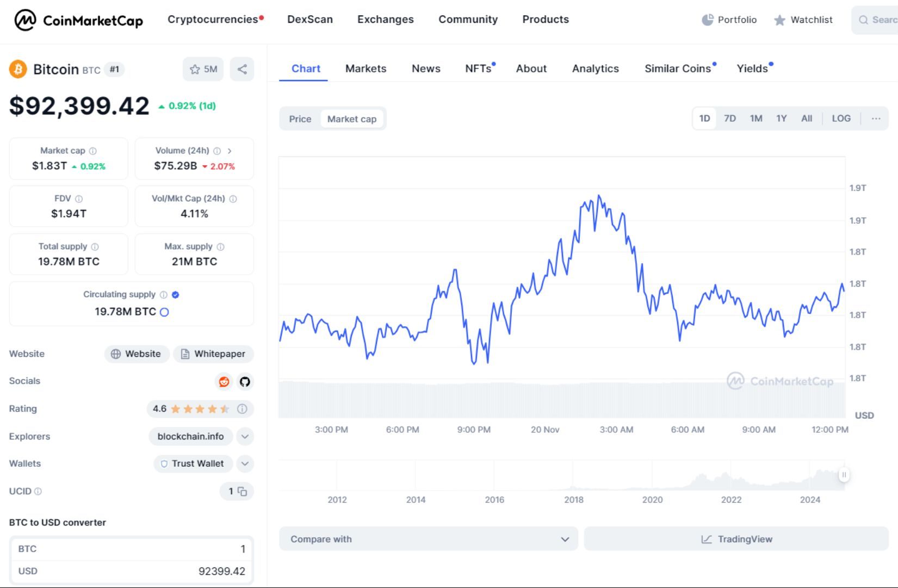
Task: Expand the Explorers dropdown beside blockchain.info
Action: (244, 436)
